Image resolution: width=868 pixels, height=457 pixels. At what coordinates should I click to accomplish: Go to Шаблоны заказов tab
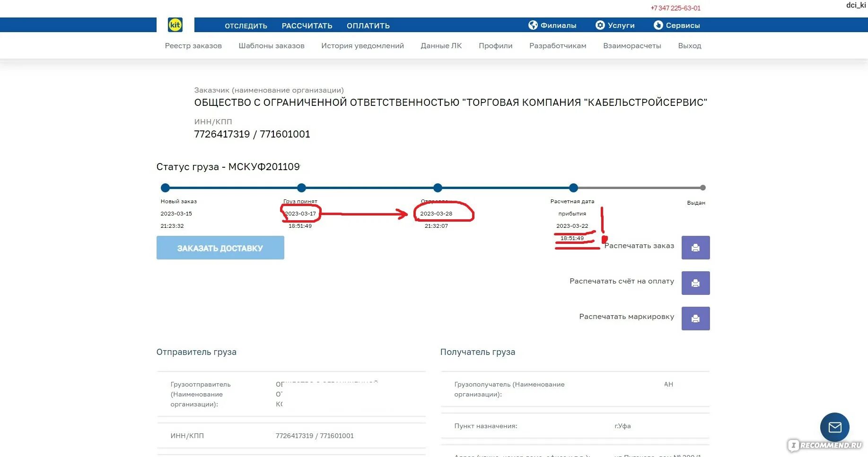272,46
